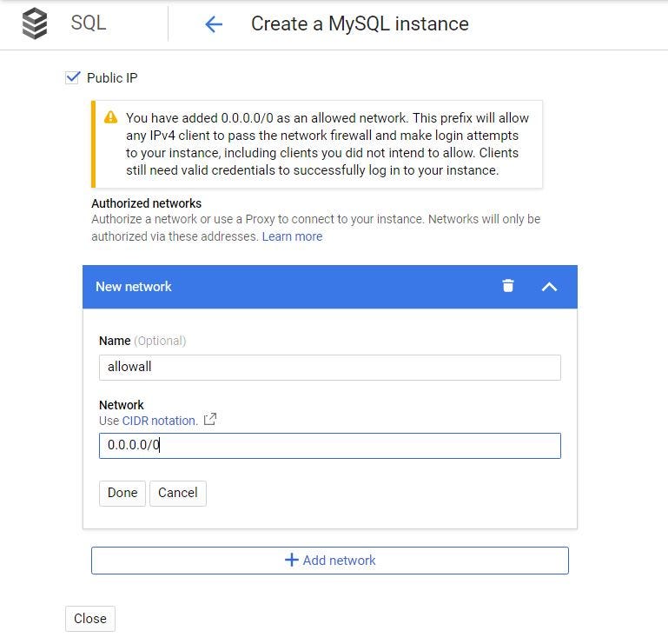The width and height of the screenshot is (668, 644).
Task: Follow the CIDR notation link
Action: 160,421
